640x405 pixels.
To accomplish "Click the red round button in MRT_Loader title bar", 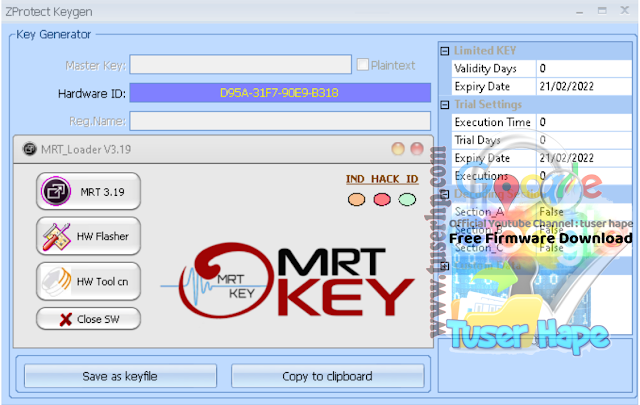I will coord(417,149).
